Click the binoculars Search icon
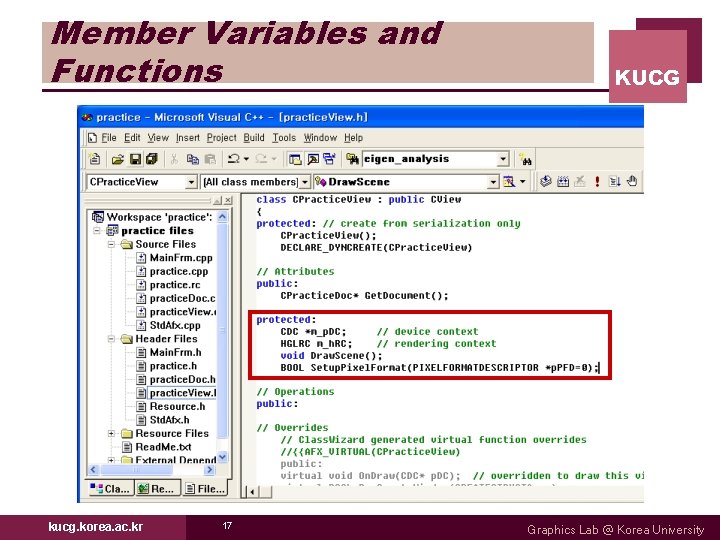Image resolution: width=720 pixels, height=540 pixels. point(525,160)
